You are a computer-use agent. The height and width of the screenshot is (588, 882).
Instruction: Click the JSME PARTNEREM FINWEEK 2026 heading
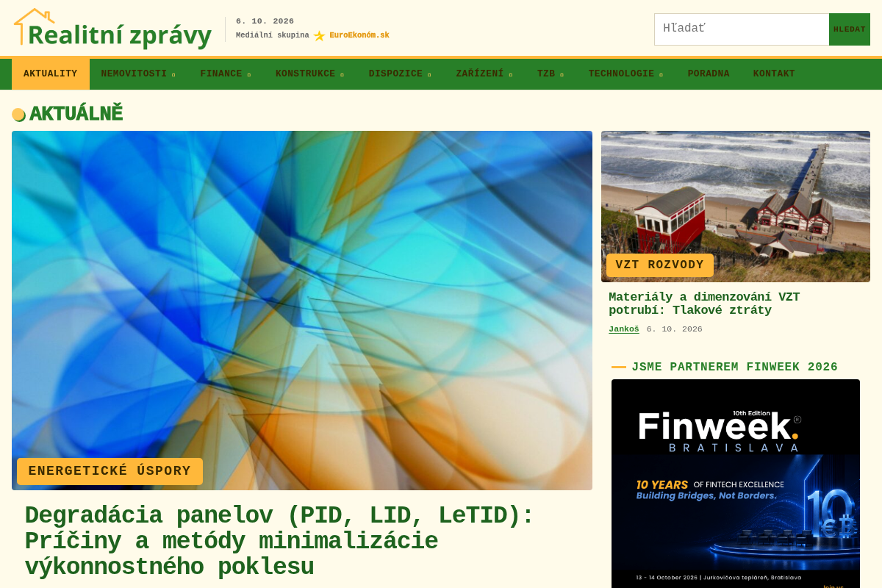[x=735, y=367]
